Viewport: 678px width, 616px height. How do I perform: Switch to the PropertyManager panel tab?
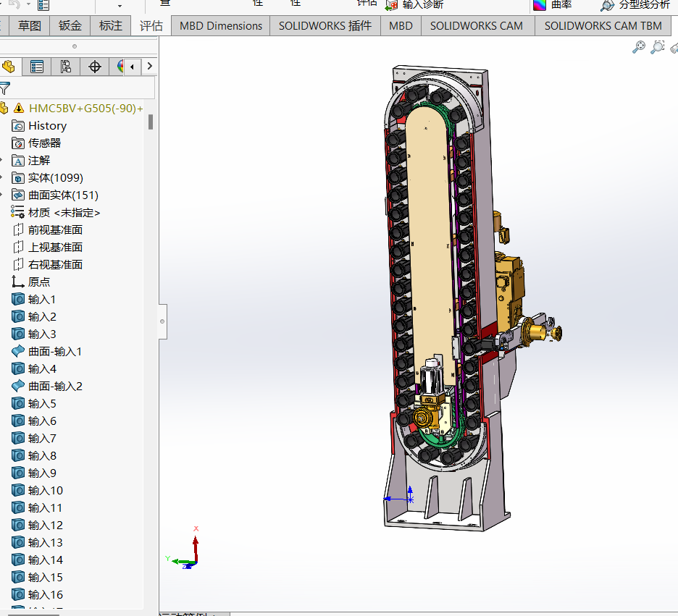point(37,67)
